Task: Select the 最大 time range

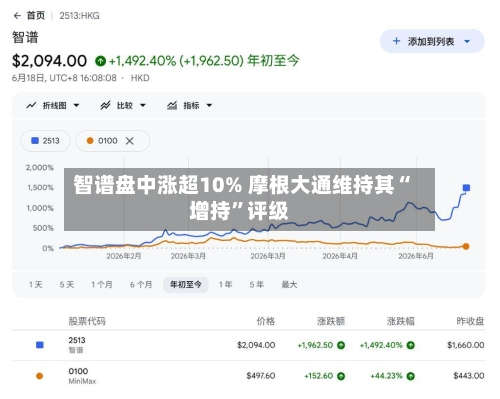Action: (289, 285)
